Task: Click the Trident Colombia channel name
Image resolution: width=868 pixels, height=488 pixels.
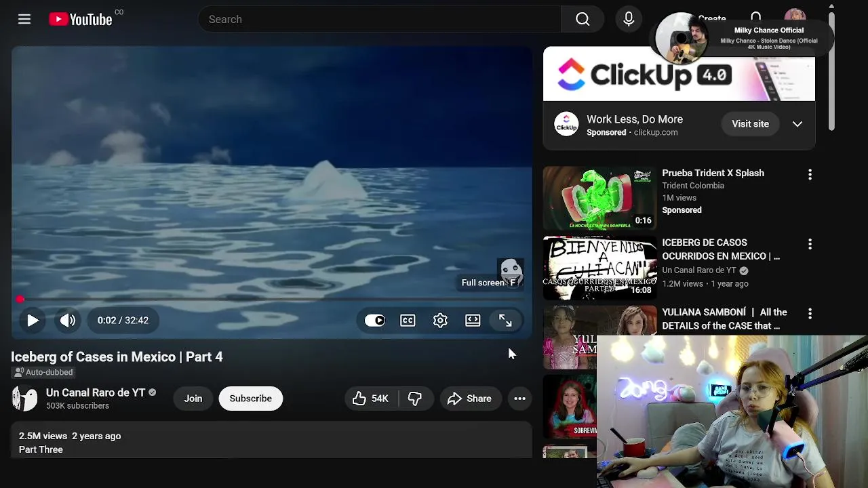Action: click(x=693, y=186)
